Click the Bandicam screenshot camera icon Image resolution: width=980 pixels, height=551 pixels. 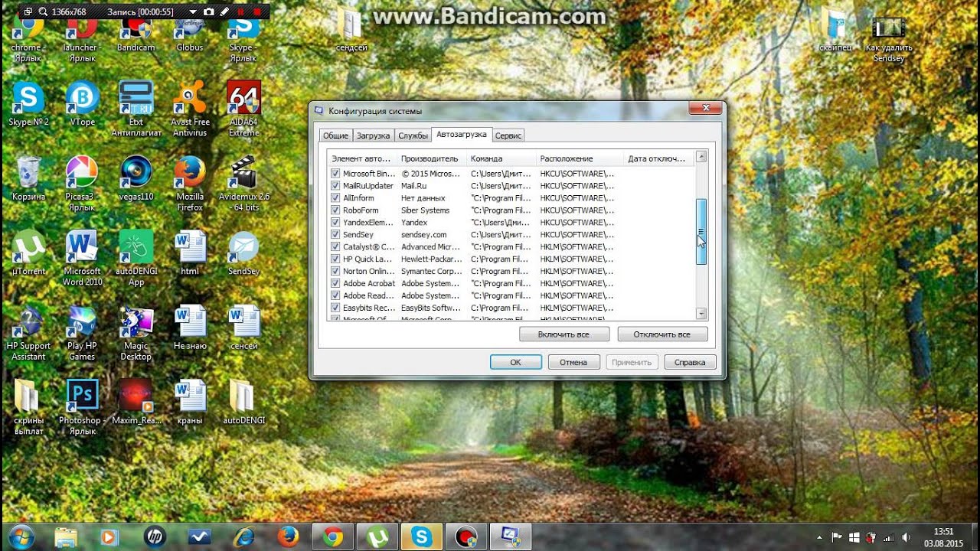[x=209, y=12]
